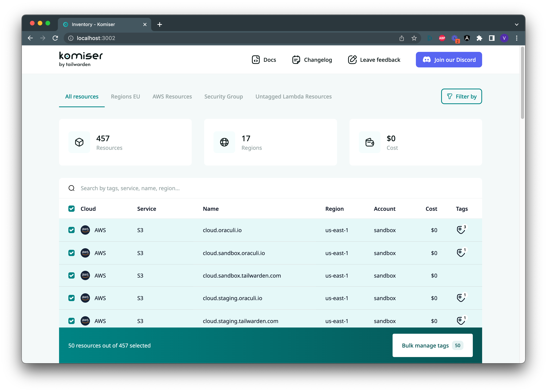Click the Leave feedback pencil icon

tap(352, 60)
